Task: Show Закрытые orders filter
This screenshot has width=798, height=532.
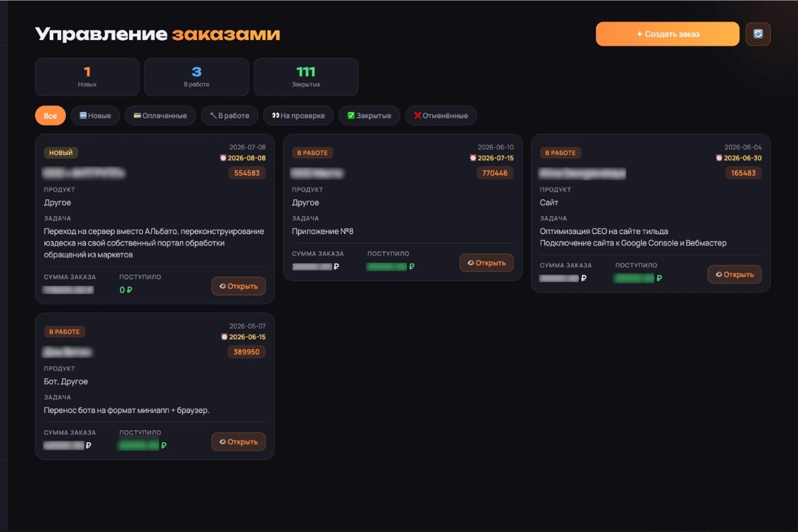Action: pyautogui.click(x=370, y=116)
